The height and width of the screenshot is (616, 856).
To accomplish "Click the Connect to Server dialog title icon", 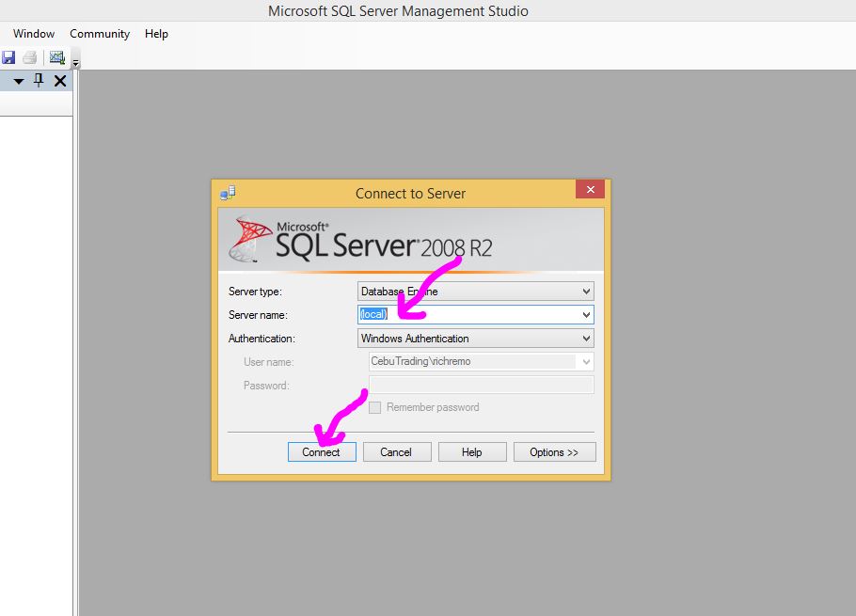I will (x=228, y=193).
